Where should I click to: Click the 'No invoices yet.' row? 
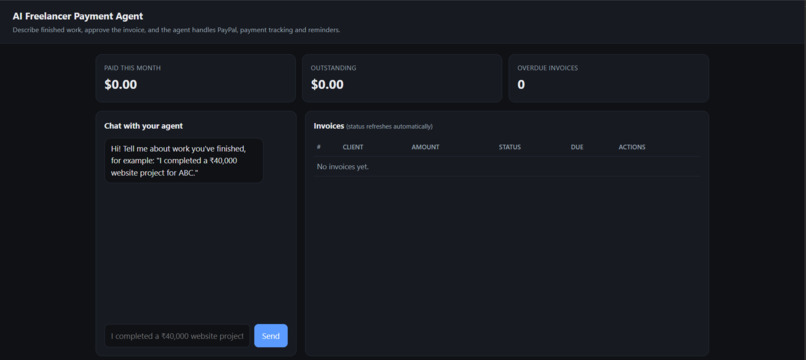(506, 167)
